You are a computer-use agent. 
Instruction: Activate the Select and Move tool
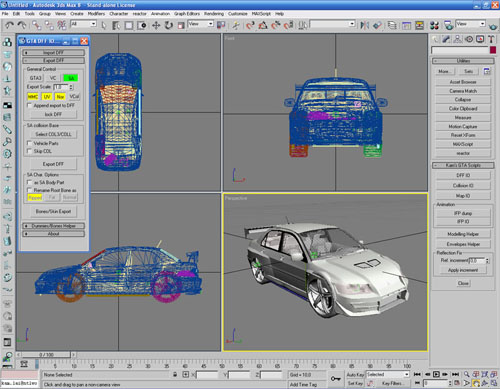coord(156,25)
